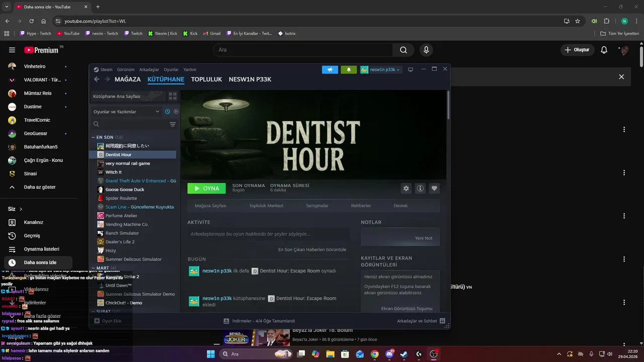
Task: Open Steam notifications bell
Action: coord(349,70)
